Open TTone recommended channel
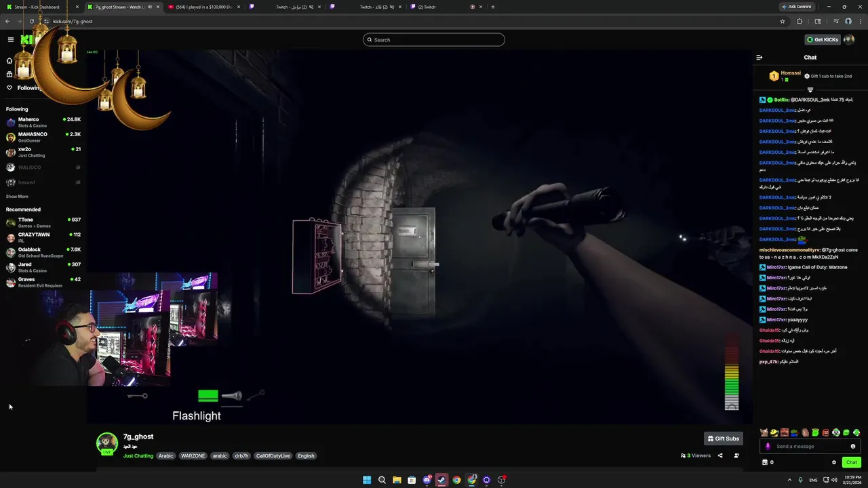The width and height of the screenshot is (868, 488). [x=43, y=223]
